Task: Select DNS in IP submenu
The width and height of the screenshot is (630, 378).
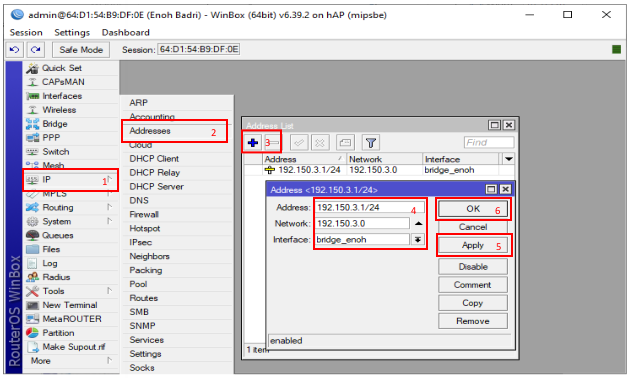Action: point(177,200)
